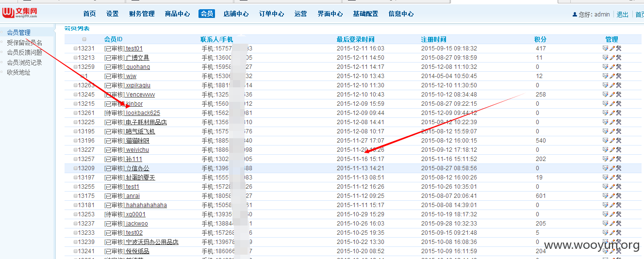Click the message icon for lookback625
Screen dimensions: 644x259
pos(605,113)
